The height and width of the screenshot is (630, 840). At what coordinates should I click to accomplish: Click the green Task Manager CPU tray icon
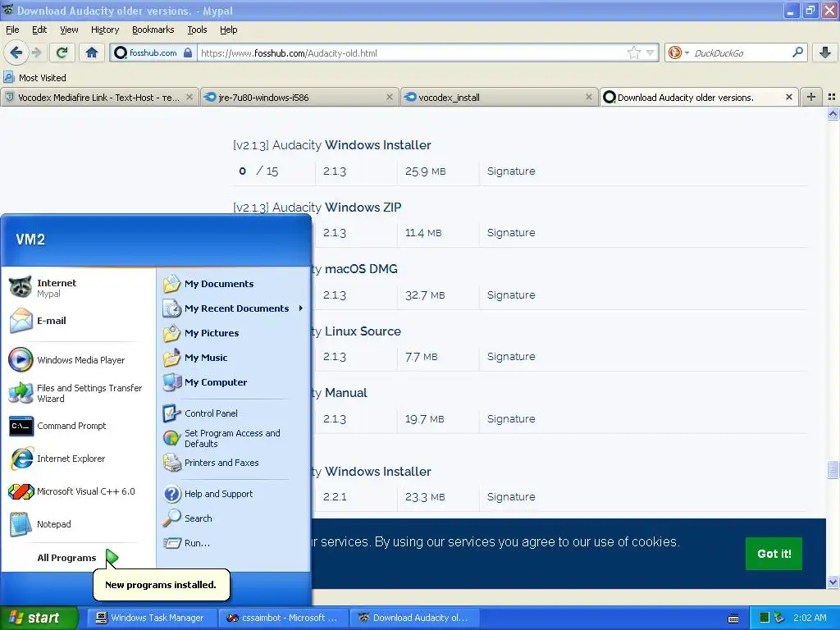(765, 618)
